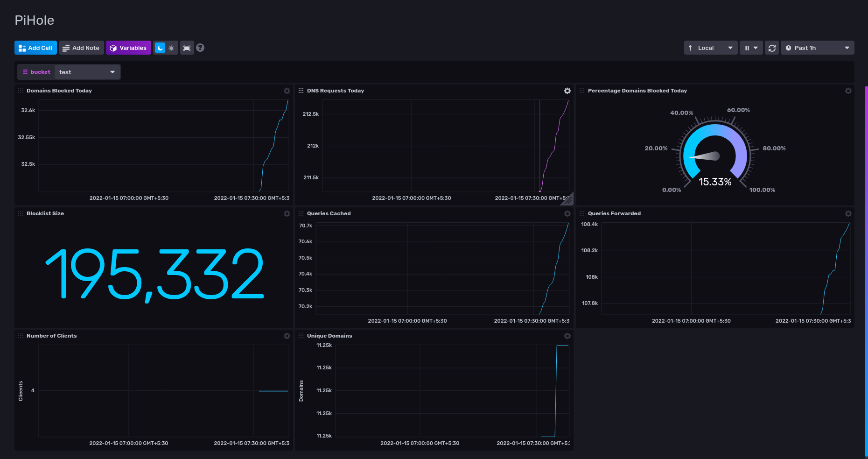Click the Clieents axis label

(x=21, y=391)
